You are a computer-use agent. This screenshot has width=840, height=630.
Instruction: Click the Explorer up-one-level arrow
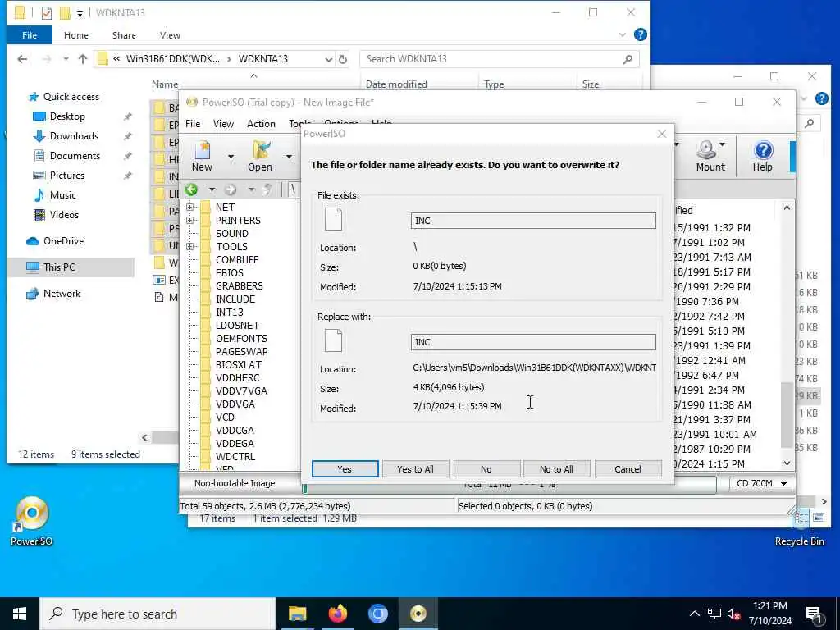point(83,59)
